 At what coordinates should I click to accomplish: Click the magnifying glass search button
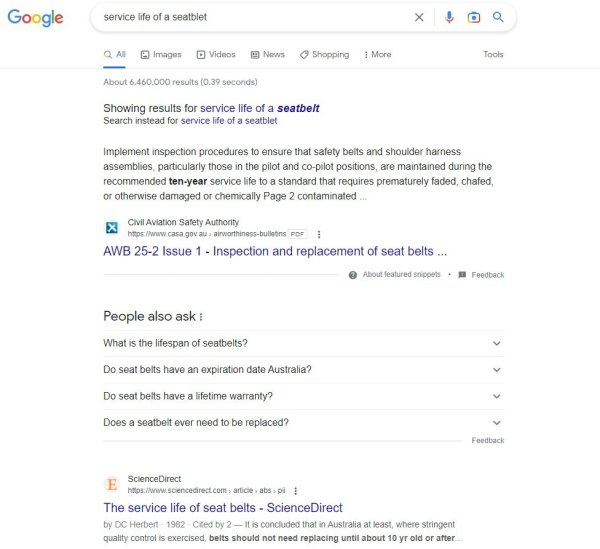(498, 17)
